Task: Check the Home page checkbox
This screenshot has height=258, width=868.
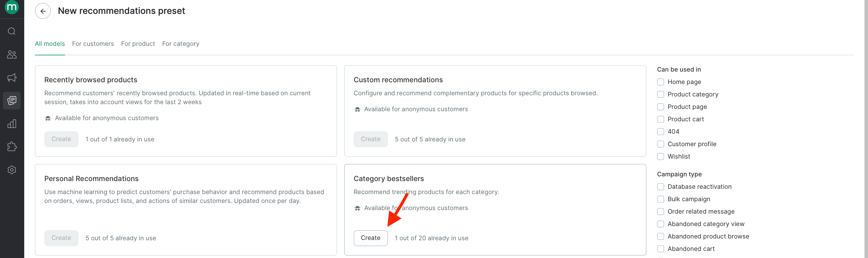Action: pyautogui.click(x=660, y=82)
